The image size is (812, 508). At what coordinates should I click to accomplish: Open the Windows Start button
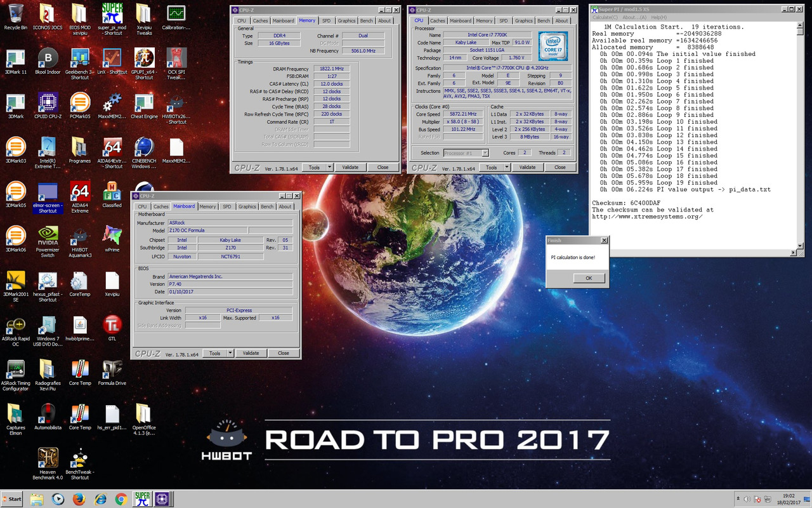(12, 499)
